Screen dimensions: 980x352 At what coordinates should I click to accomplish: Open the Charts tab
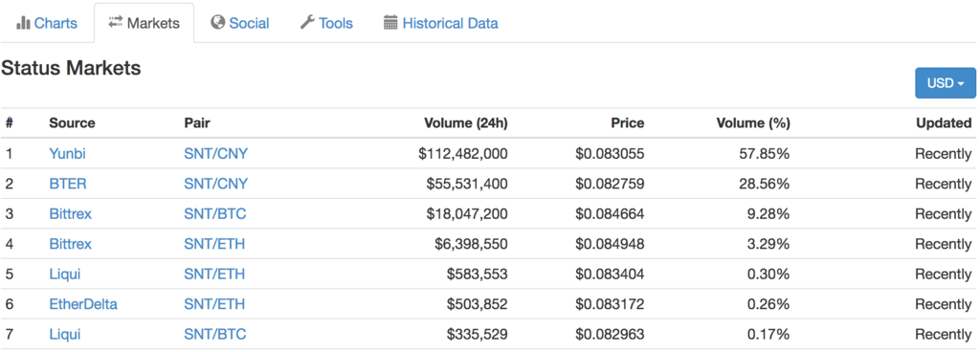click(x=47, y=24)
